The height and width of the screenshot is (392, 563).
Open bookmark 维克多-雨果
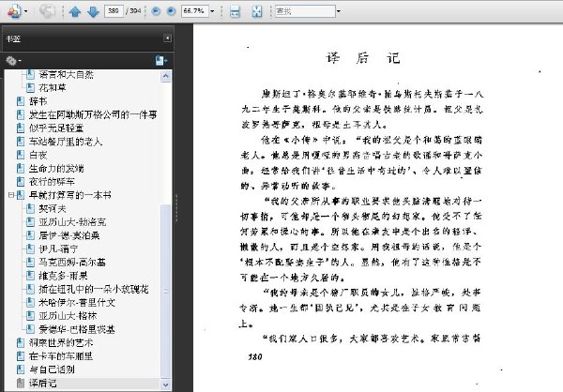63,276
